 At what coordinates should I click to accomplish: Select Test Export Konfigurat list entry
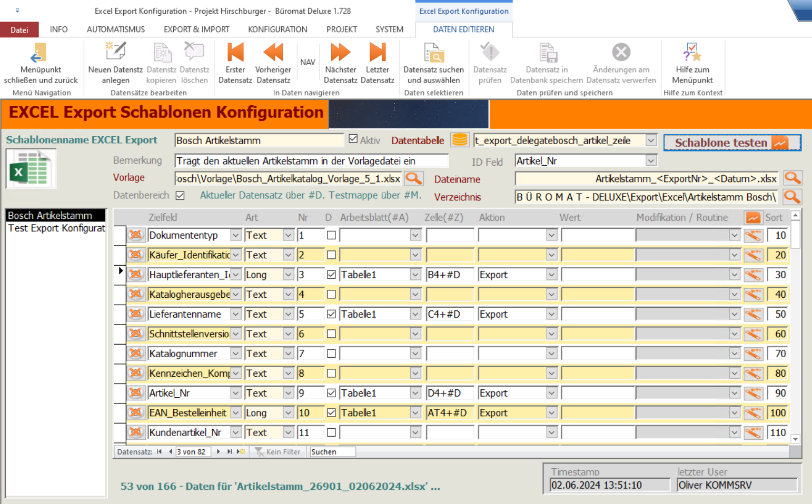click(x=56, y=228)
